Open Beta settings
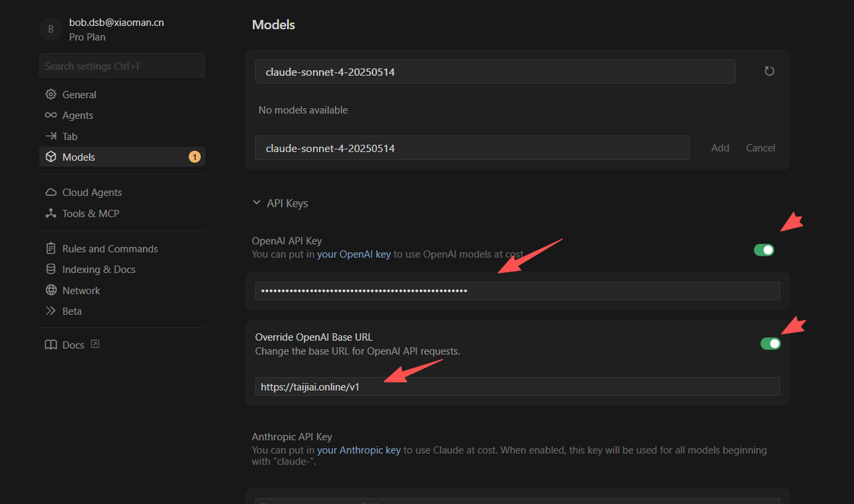 point(122,311)
